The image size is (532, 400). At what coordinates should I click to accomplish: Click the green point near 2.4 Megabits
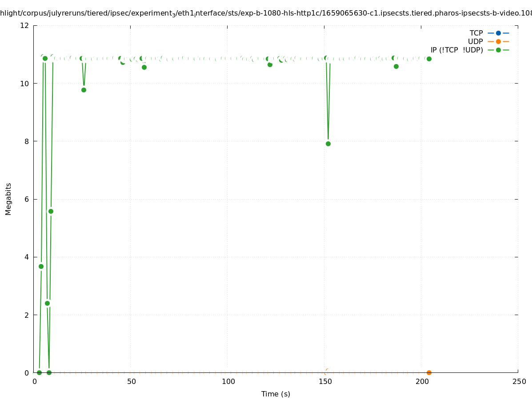click(x=47, y=303)
